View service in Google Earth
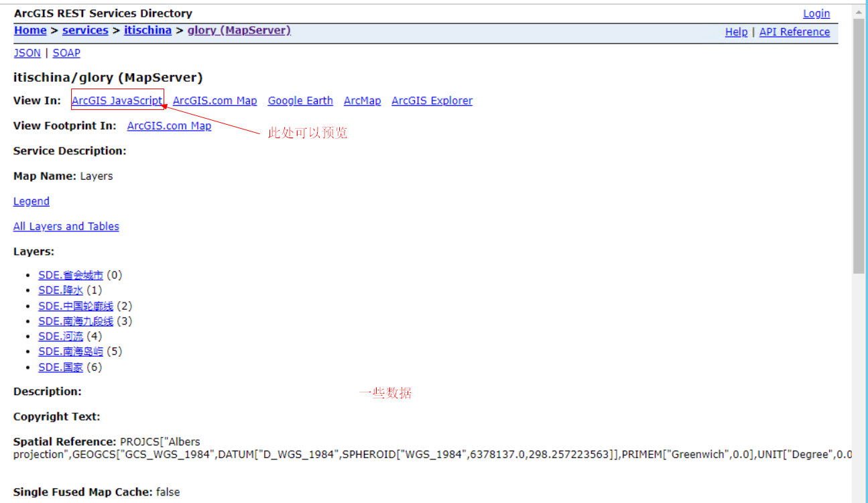The width and height of the screenshot is (868, 503). pyautogui.click(x=300, y=101)
